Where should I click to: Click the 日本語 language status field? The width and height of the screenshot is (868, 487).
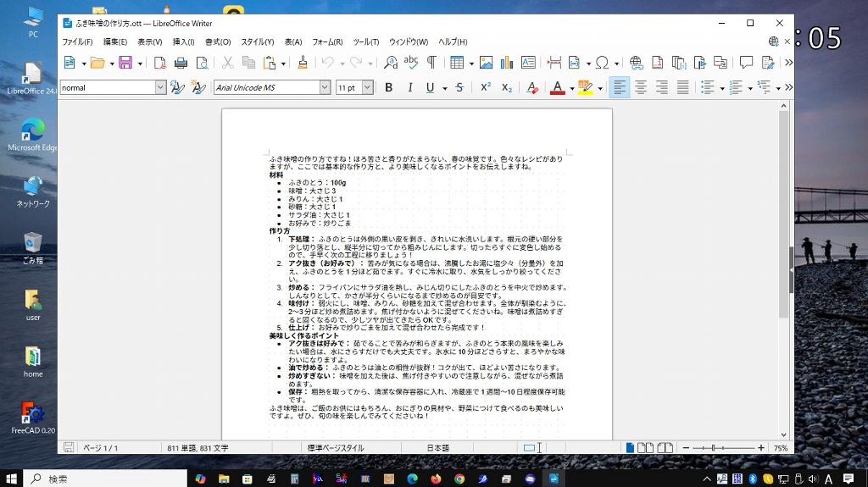pos(437,448)
